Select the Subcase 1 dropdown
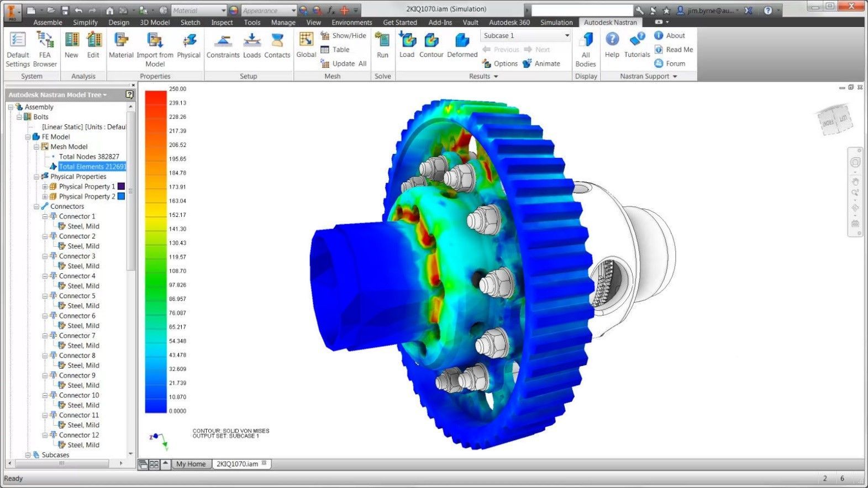 point(526,35)
